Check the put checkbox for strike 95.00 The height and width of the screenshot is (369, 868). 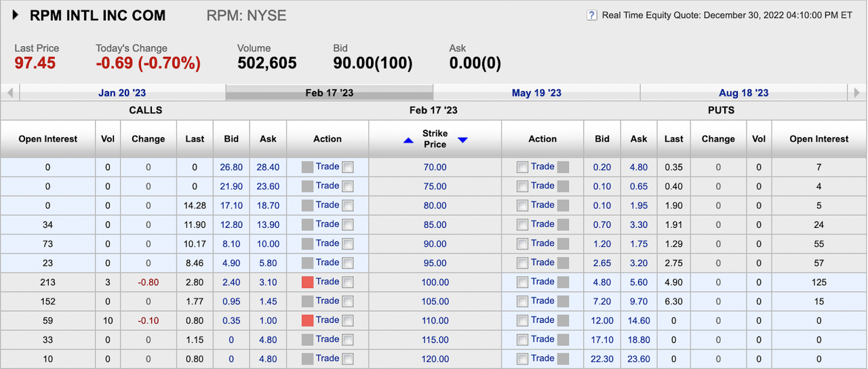pyautogui.click(x=522, y=263)
